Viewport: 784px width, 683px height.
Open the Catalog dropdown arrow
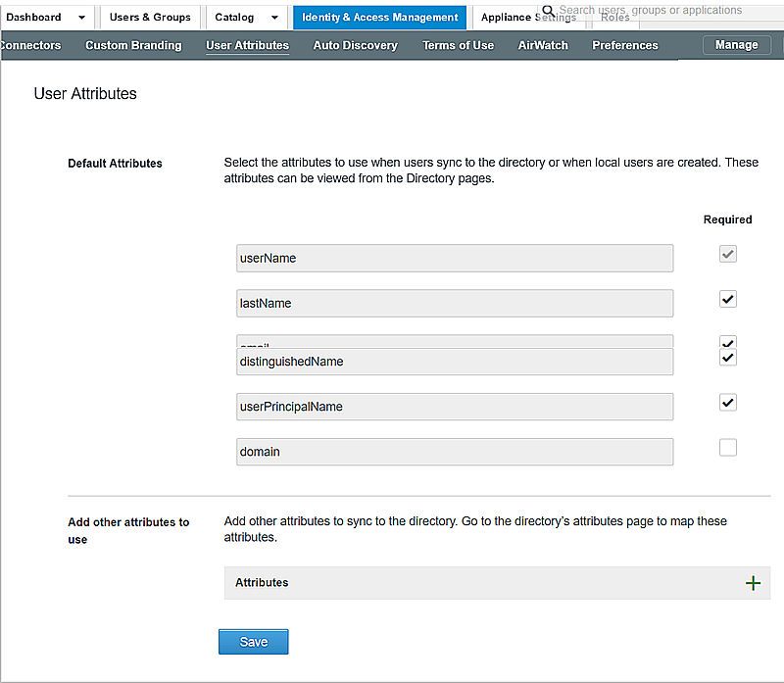(x=274, y=18)
